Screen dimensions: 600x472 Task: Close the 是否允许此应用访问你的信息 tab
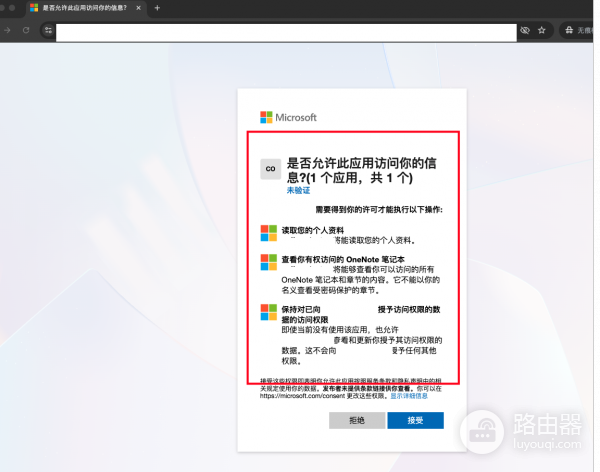[139, 8]
